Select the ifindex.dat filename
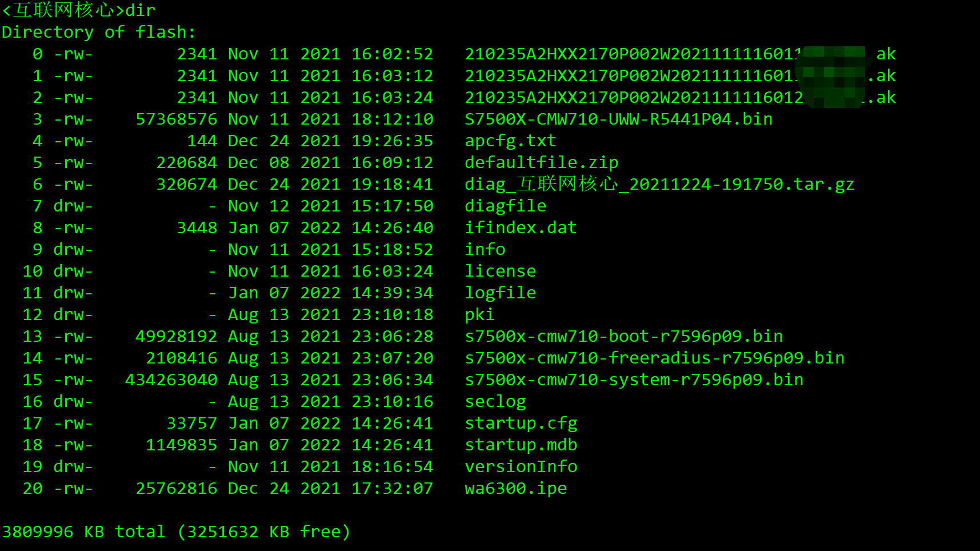Image resolution: width=980 pixels, height=551 pixels. (x=521, y=227)
